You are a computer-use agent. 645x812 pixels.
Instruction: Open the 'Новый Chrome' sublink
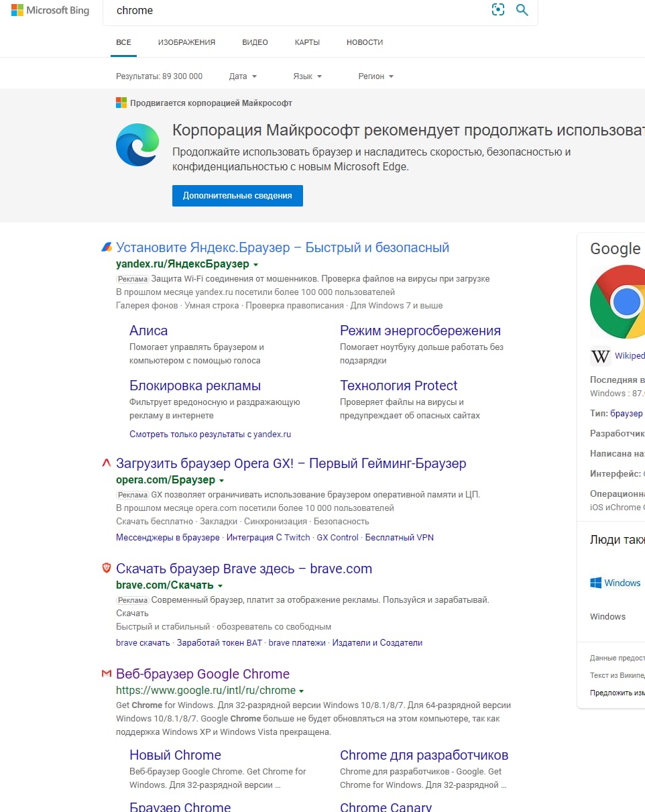175,755
